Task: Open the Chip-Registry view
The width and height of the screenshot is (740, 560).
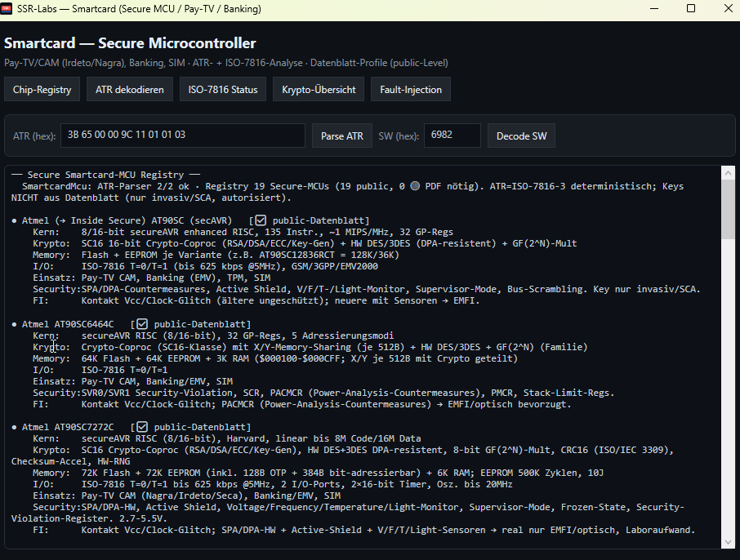Action: tap(42, 90)
